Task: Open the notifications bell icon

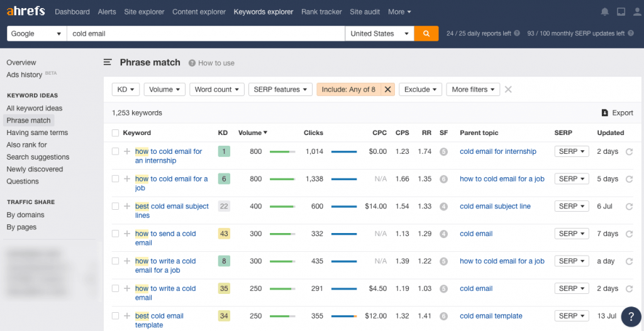Action: point(605,12)
